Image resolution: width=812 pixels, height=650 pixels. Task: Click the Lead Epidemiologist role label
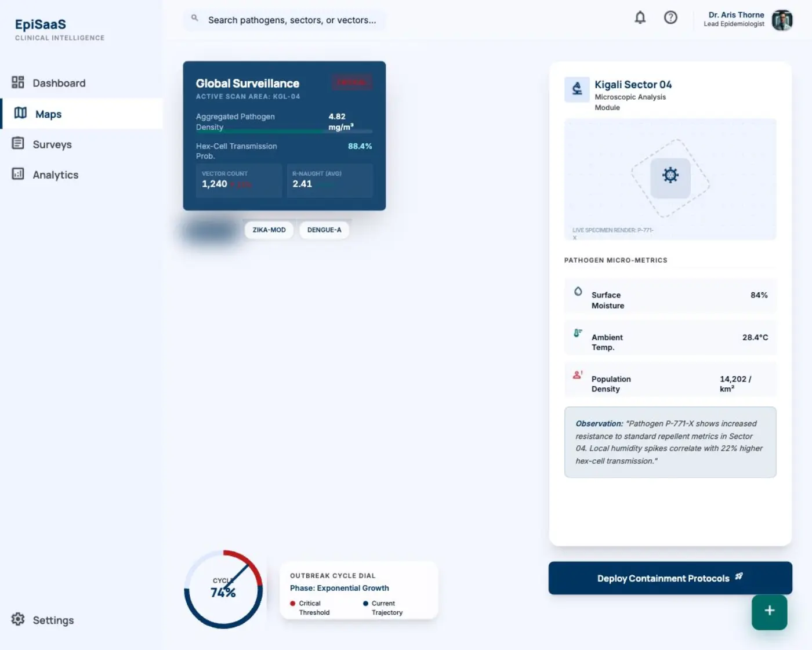[734, 24]
